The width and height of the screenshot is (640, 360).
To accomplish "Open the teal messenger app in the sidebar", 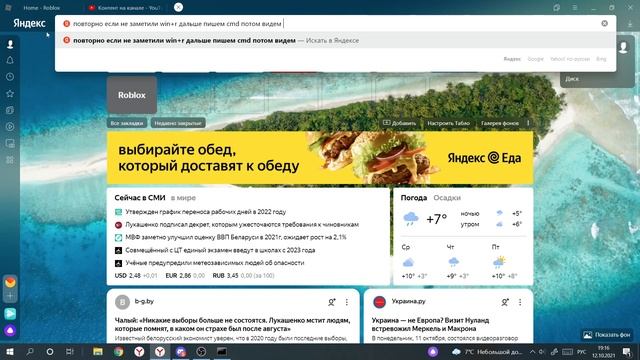I will [10, 313].
